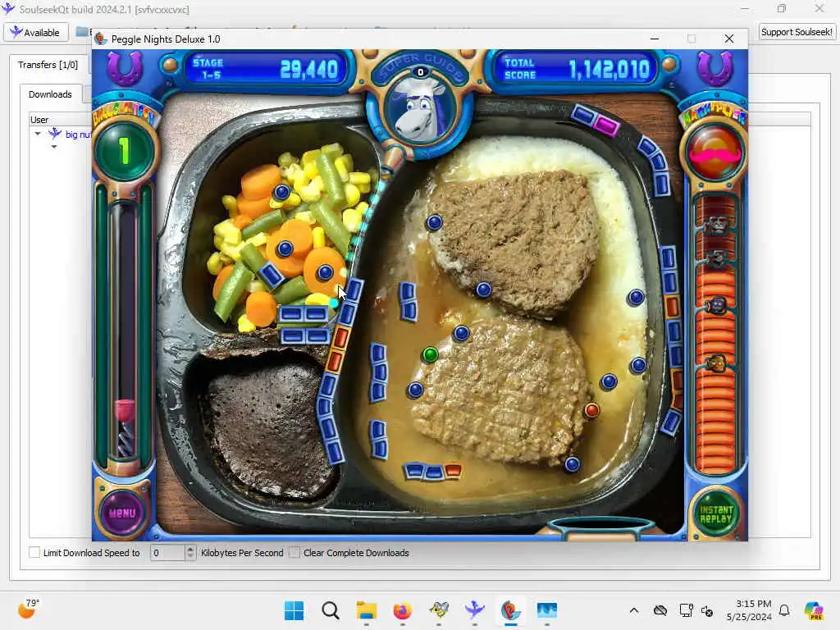This screenshot has height=630, width=840.
Task: Click orange brick beside two blue bottom bricks
Action: 453,471
